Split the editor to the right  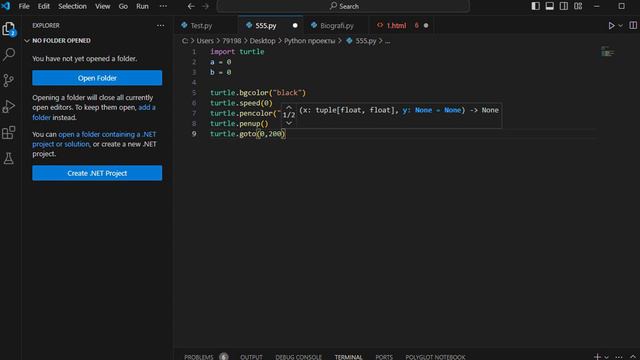coord(633,25)
